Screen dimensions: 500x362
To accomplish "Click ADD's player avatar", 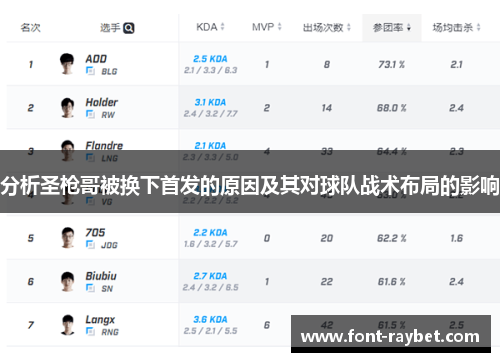I will (67, 64).
